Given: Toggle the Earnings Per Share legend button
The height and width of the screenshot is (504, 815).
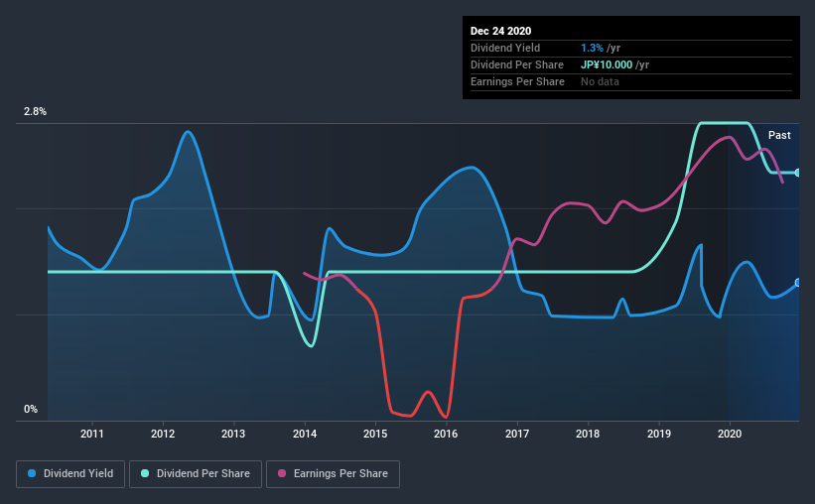Looking at the screenshot, I should (x=333, y=474).
